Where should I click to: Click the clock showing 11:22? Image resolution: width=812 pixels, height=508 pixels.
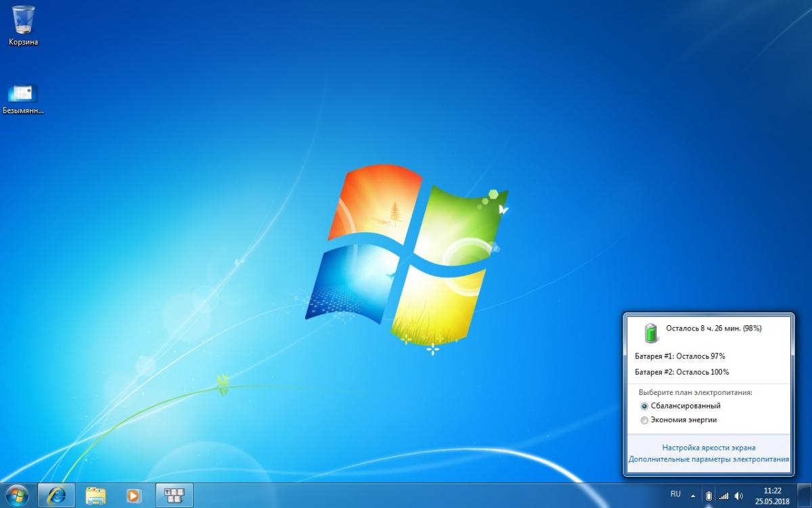772,490
